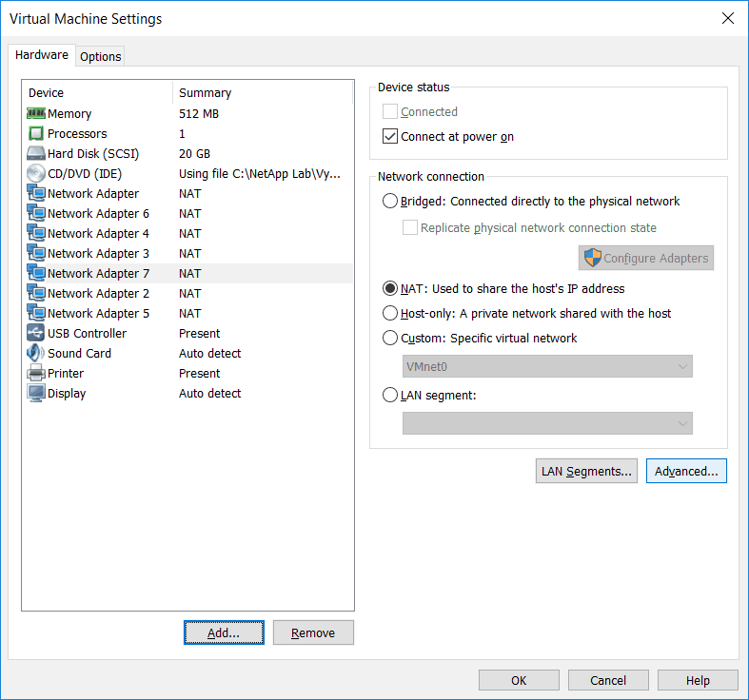Select Bridged network connection option
Screen dimensions: 749x700
click(390, 201)
